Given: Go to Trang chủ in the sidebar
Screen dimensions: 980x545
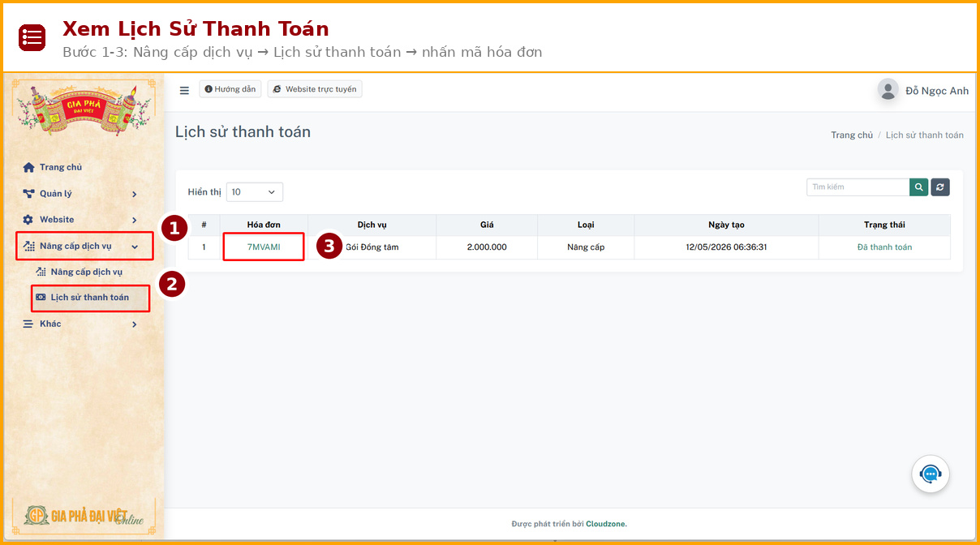Looking at the screenshot, I should point(61,167).
